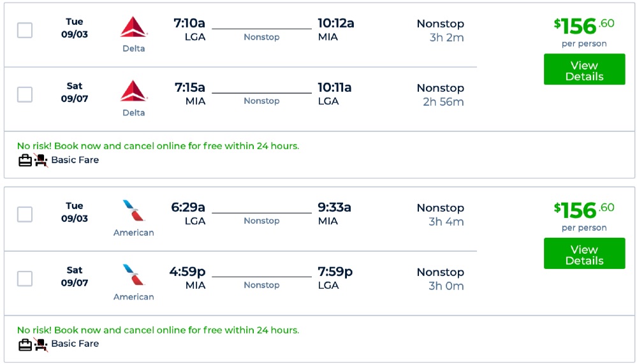Click Delta logo on the 09/07 return flight
The height and width of the screenshot is (364, 637).
click(134, 91)
